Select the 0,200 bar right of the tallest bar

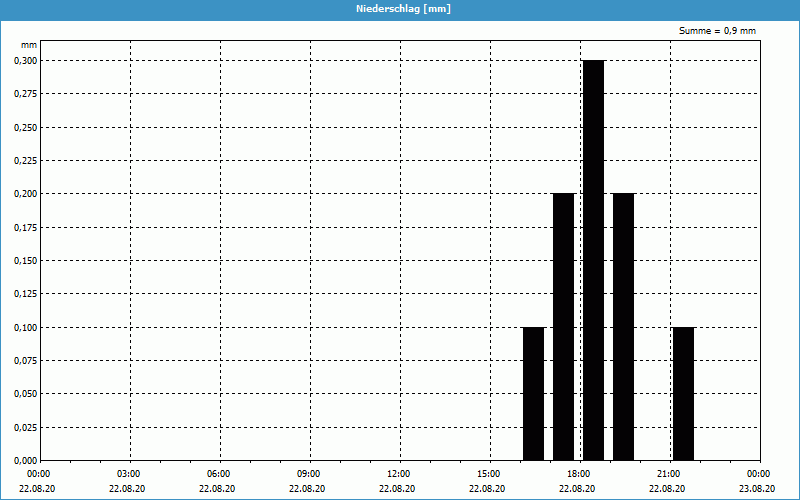coord(623,326)
